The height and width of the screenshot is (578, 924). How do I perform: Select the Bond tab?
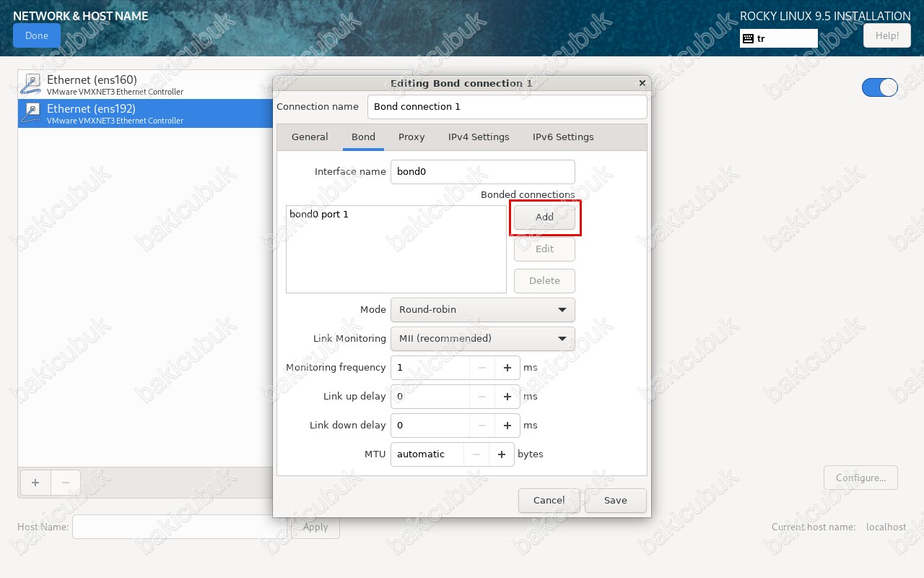363,137
